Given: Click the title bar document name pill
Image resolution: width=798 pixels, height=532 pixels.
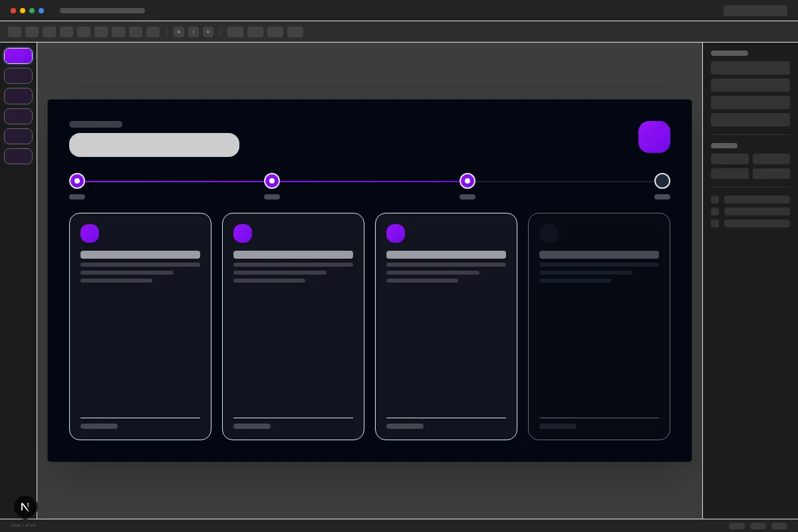Looking at the screenshot, I should tap(102, 11).
